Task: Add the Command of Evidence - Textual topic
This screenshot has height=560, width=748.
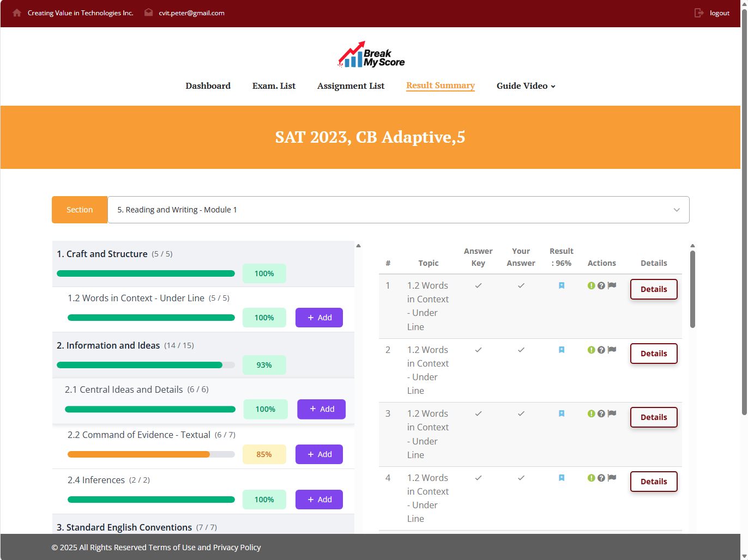Action: 319,454
